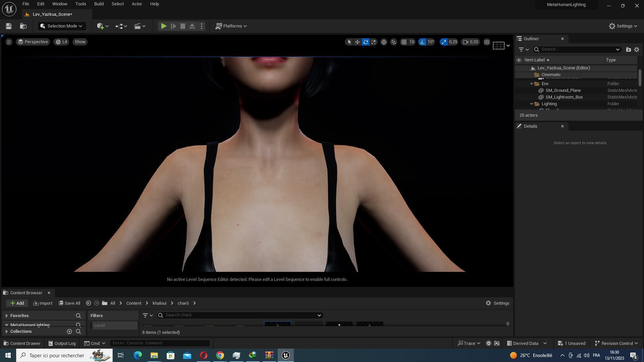Screen dimensions: 644x362
Task: Select SM_Ground_Plane in Outliner
Action: pyautogui.click(x=563, y=90)
